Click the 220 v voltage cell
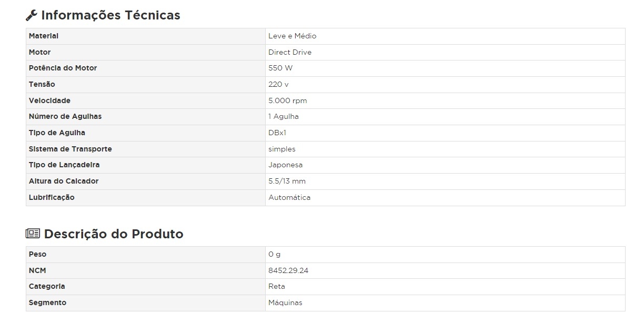The height and width of the screenshot is (323, 644). pyautogui.click(x=278, y=84)
